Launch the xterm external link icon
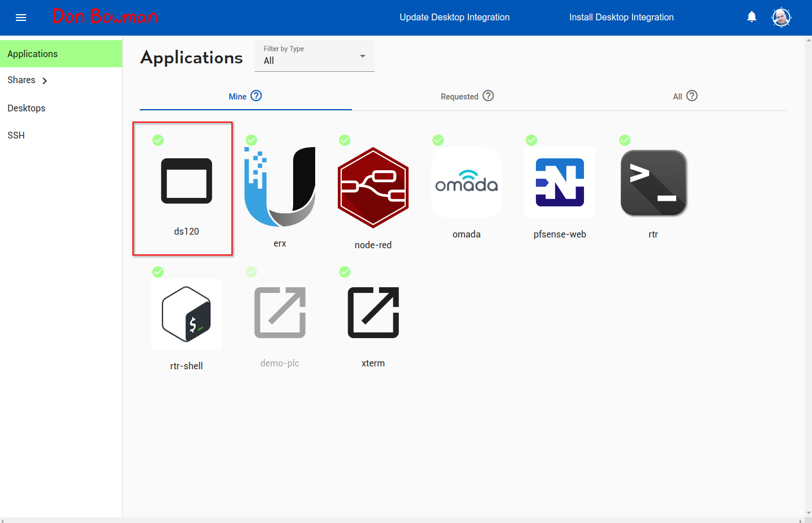Viewport: 812px width, 523px height. (373, 313)
